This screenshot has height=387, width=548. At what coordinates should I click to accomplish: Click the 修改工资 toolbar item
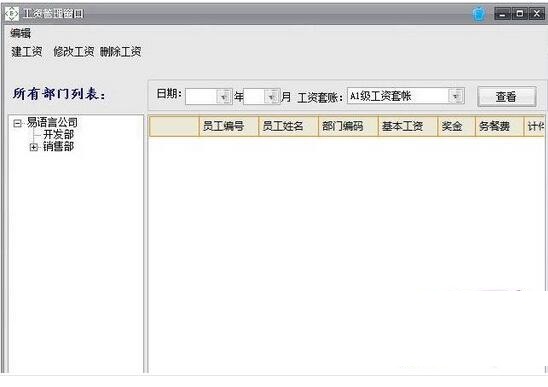tap(74, 52)
